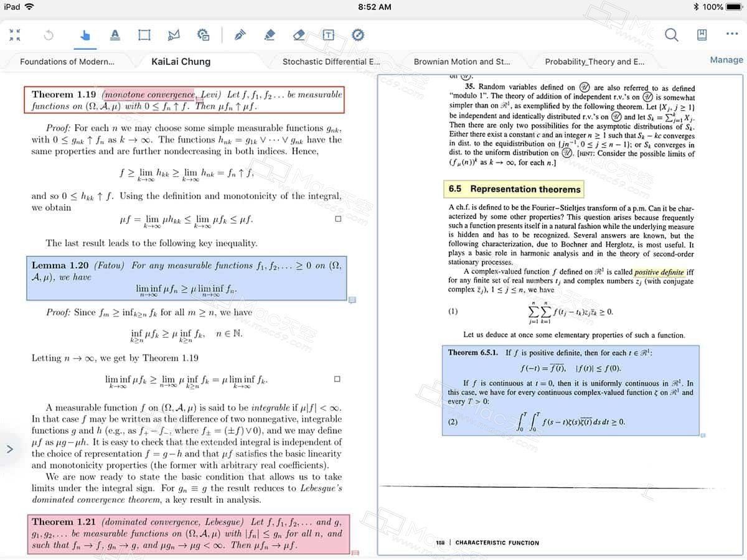The height and width of the screenshot is (560, 747).
Task: Select the fountain pen tool
Action: point(240,35)
